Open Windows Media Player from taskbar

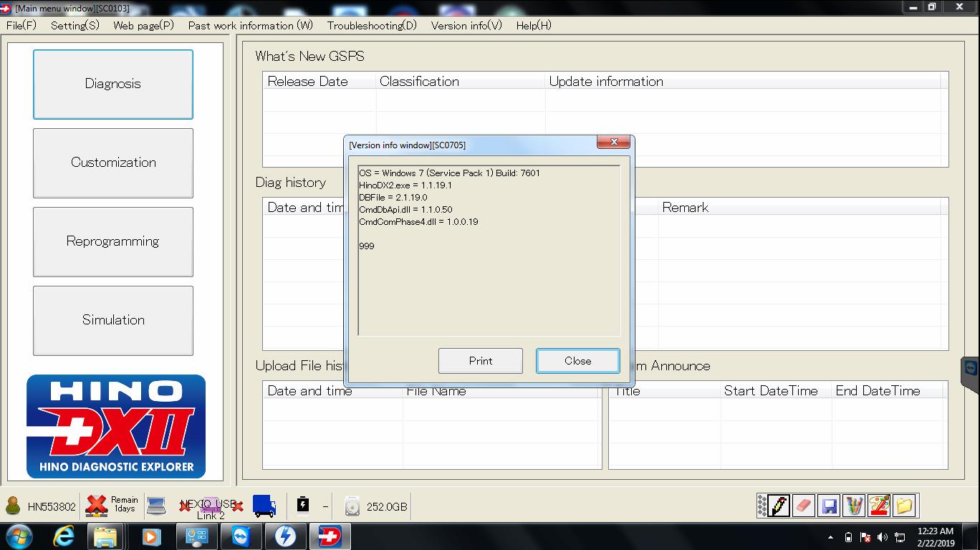[x=150, y=536]
